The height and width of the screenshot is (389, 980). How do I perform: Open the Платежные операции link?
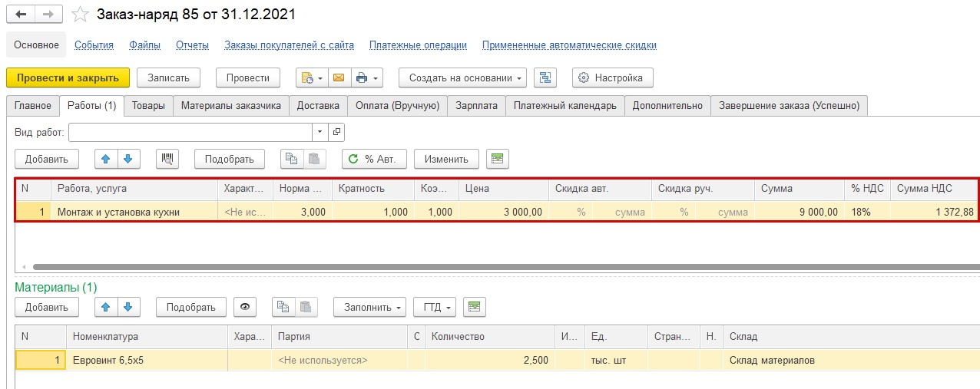pyautogui.click(x=418, y=45)
